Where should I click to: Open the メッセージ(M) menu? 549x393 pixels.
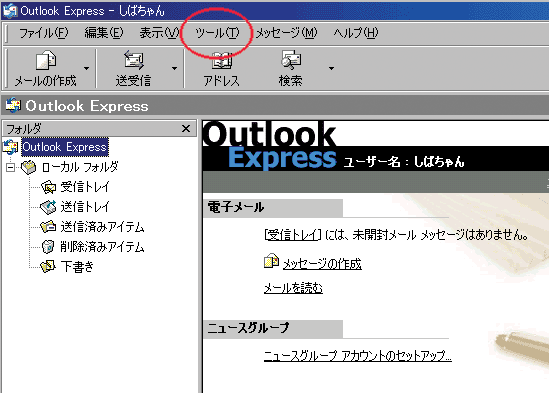(286, 33)
